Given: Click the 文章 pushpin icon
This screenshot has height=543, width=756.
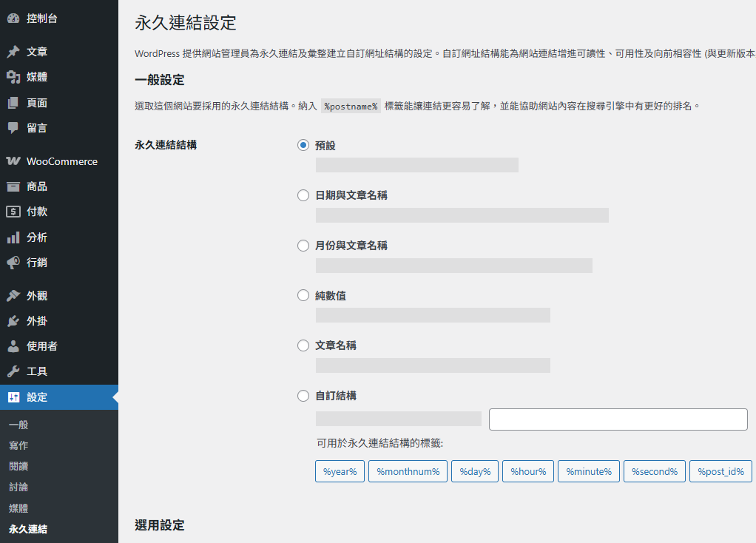Looking at the screenshot, I should (x=13, y=52).
